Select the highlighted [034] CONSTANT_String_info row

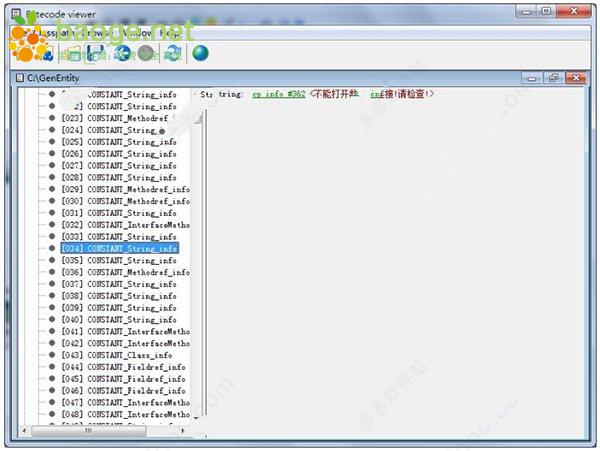coord(119,249)
